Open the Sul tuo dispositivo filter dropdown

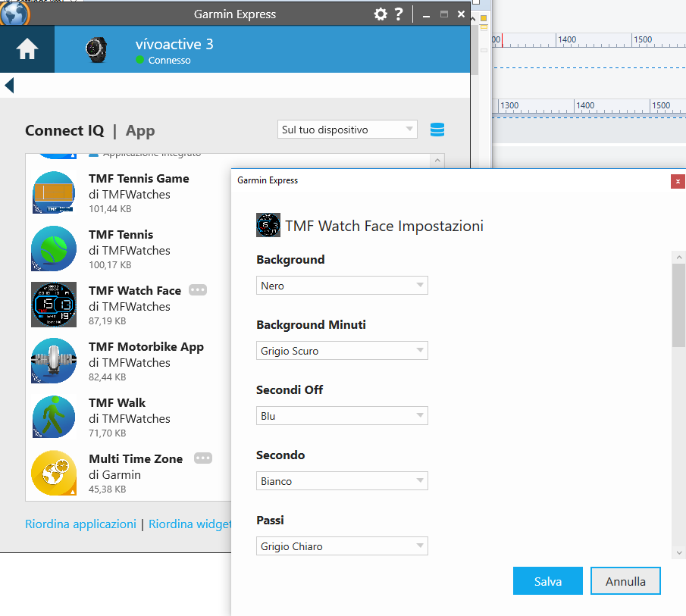pyautogui.click(x=347, y=130)
